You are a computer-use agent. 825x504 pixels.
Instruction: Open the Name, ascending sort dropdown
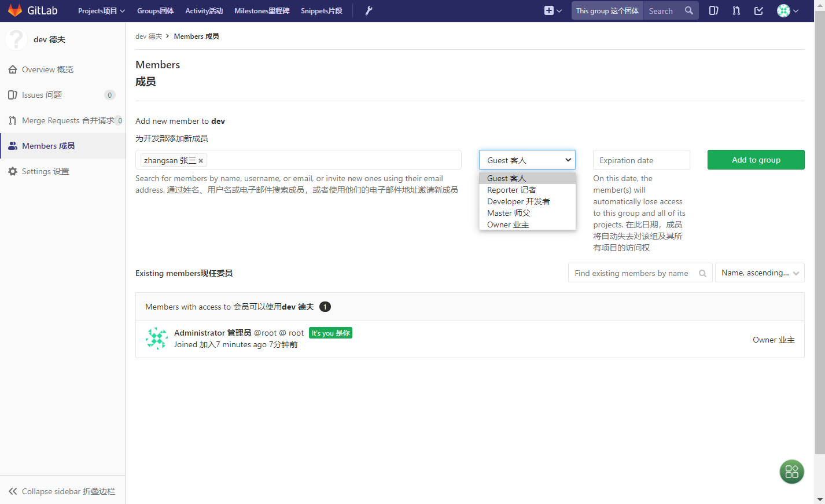pyautogui.click(x=760, y=273)
